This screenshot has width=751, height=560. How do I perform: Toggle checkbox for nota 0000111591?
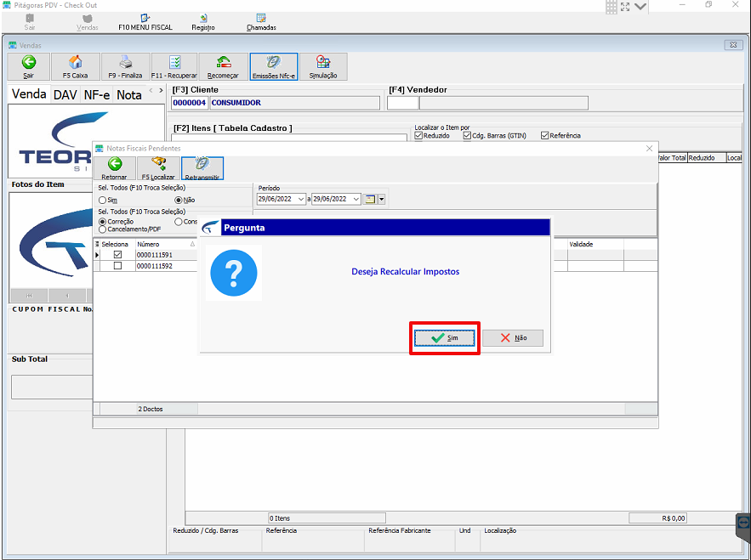[x=118, y=255]
